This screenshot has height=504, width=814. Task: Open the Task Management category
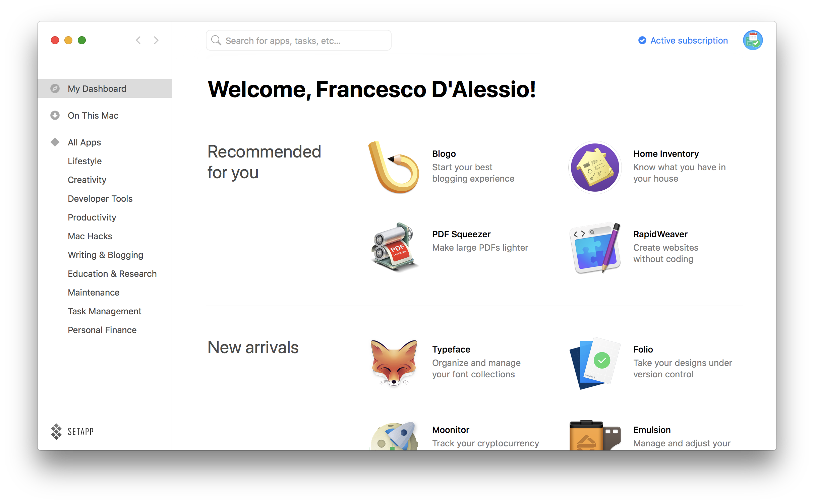105,311
